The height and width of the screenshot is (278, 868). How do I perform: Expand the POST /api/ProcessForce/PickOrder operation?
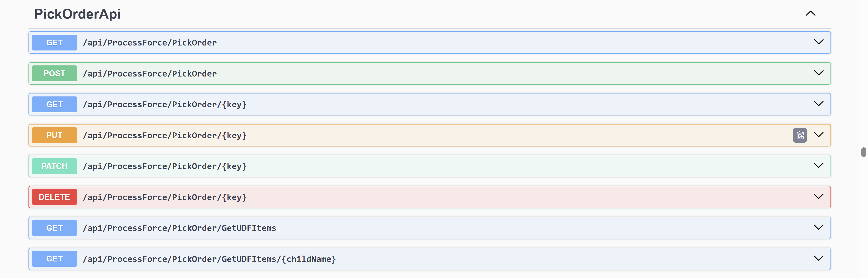point(819,73)
